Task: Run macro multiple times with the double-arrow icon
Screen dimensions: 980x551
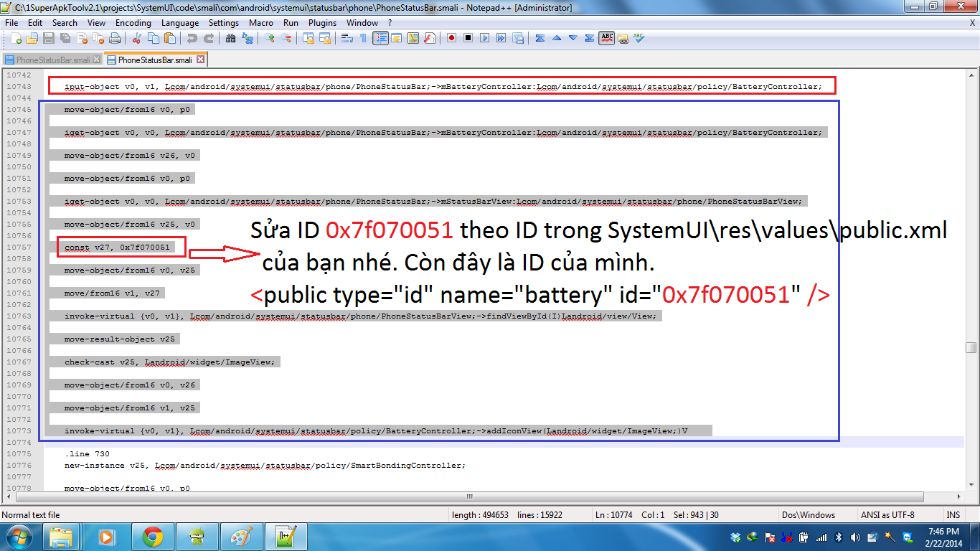Action: [x=501, y=38]
